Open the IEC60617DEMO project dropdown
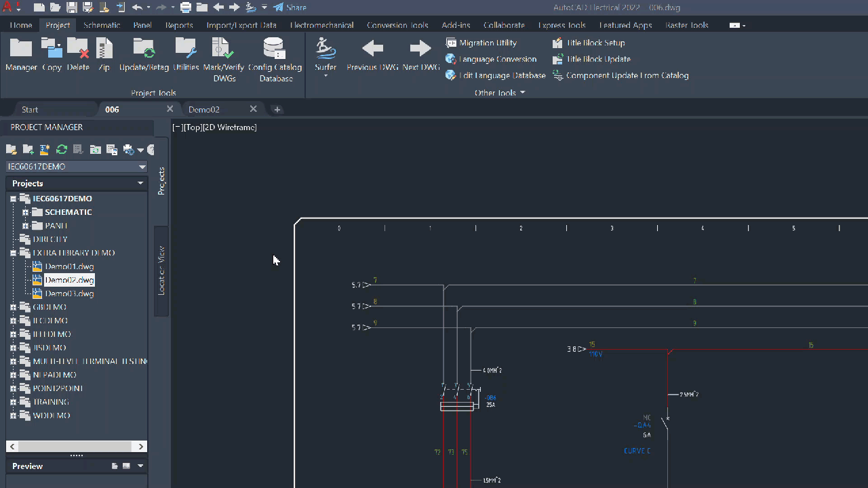The height and width of the screenshot is (488, 868). coord(142,166)
